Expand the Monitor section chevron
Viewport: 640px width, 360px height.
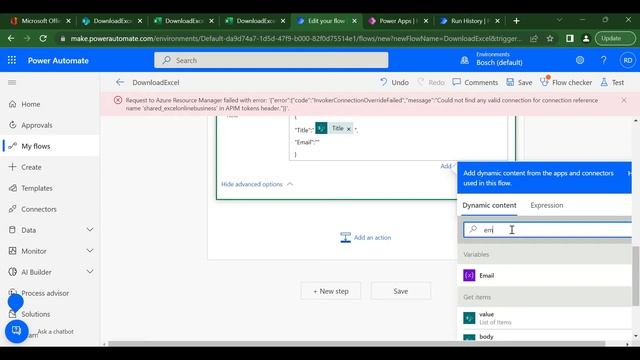tap(90, 251)
